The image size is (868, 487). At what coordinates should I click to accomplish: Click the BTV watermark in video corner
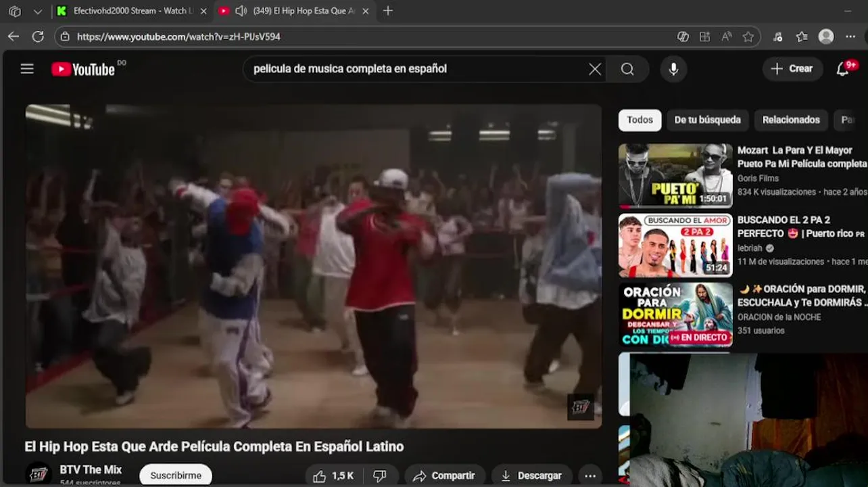(x=580, y=407)
